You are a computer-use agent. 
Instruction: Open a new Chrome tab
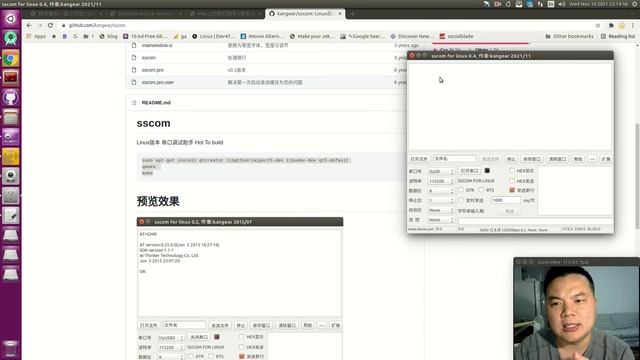[352, 13]
